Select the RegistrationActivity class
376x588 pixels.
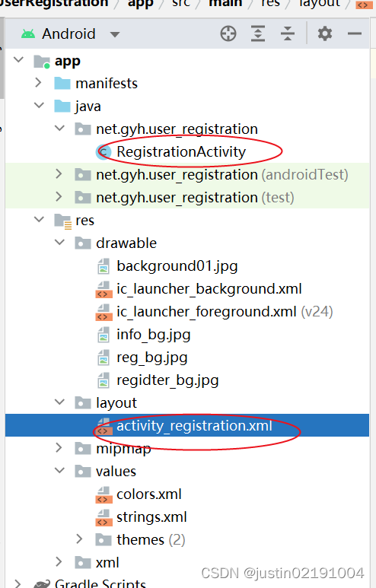[181, 152]
